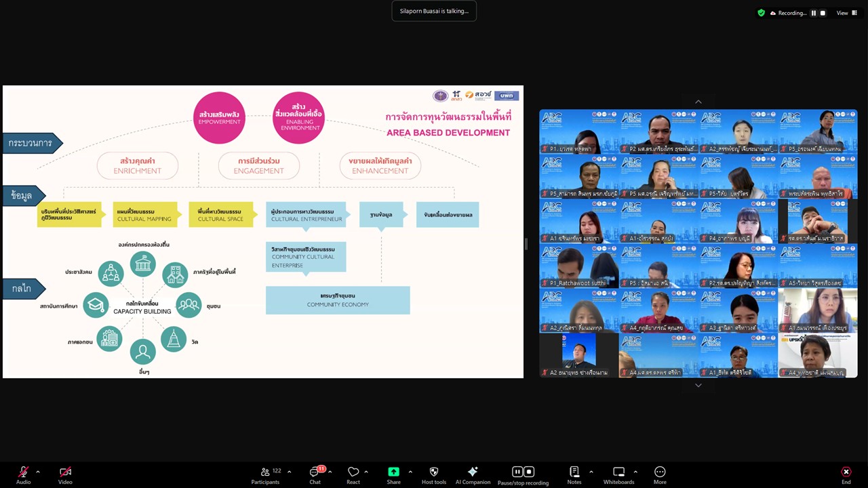Image resolution: width=868 pixels, height=488 pixels.
Task: Click the person (อื่นๆ) icon on slide
Action: [x=142, y=352]
